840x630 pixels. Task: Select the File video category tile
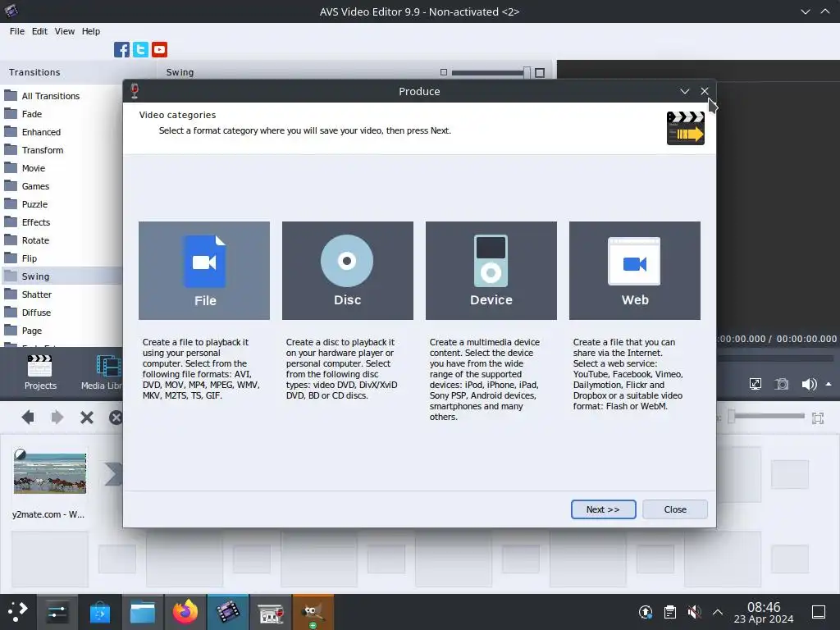pyautogui.click(x=204, y=271)
